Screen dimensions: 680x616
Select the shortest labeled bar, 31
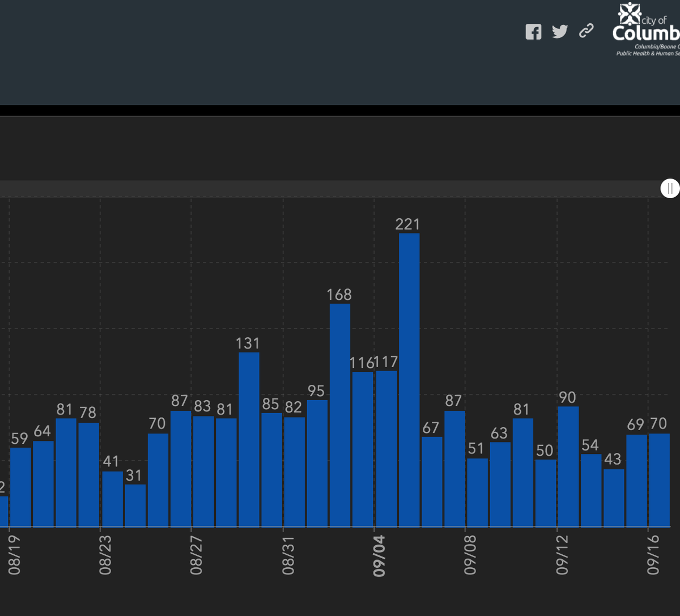135,505
